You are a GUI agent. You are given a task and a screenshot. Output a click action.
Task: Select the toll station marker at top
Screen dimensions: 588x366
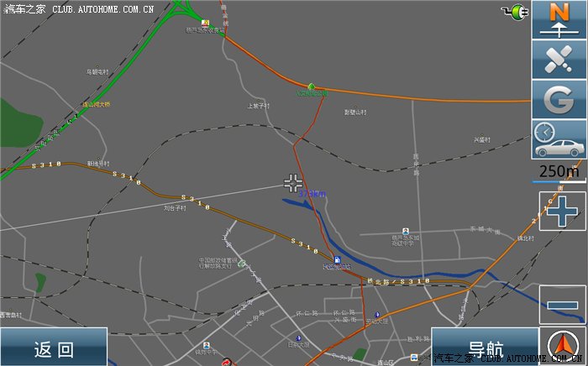[207, 23]
